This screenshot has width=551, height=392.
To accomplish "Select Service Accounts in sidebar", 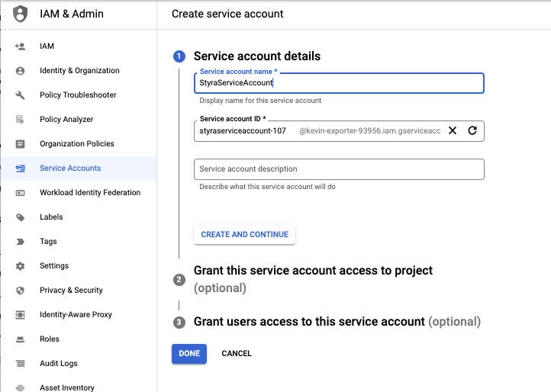I will [79, 169].
